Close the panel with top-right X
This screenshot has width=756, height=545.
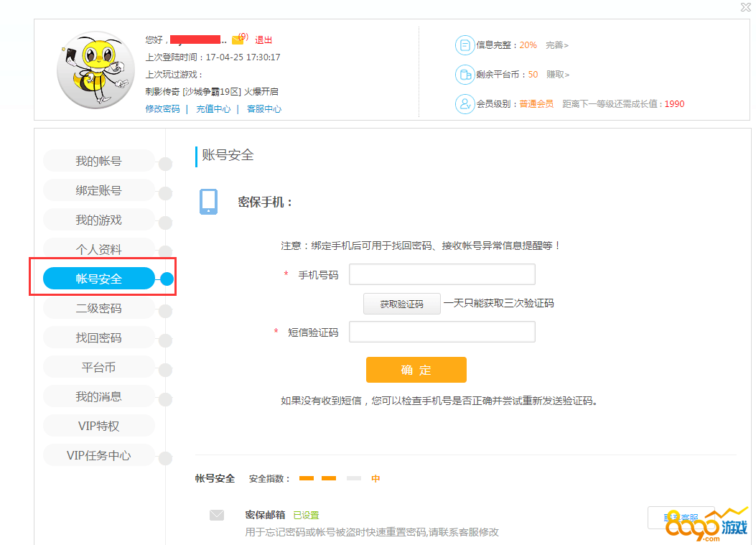tap(747, 7)
